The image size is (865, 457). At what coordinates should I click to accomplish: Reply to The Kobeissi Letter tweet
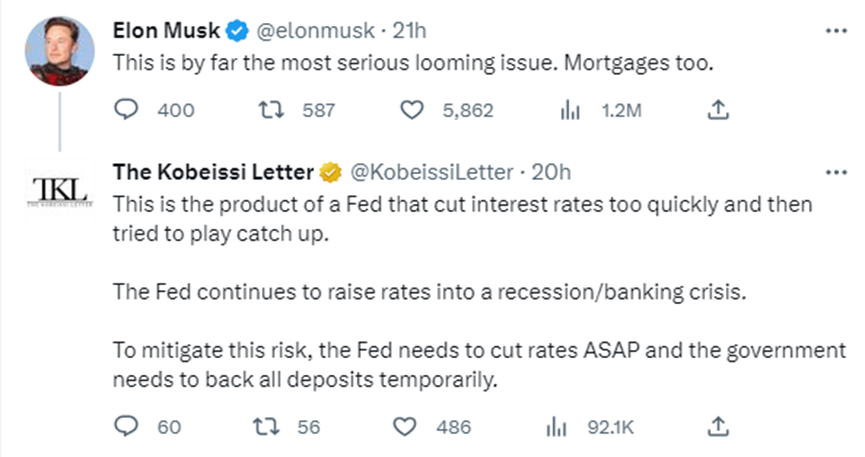pos(126,427)
